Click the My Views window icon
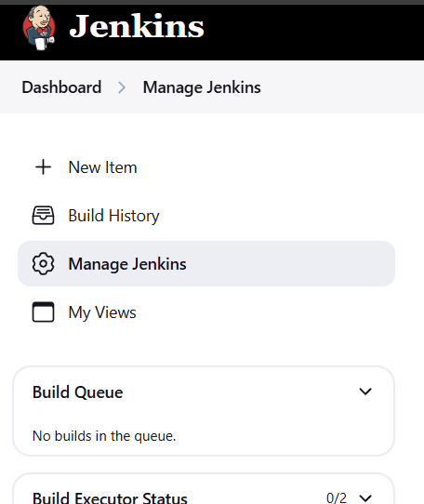Viewport: 424px width, 504px height. coord(43,312)
